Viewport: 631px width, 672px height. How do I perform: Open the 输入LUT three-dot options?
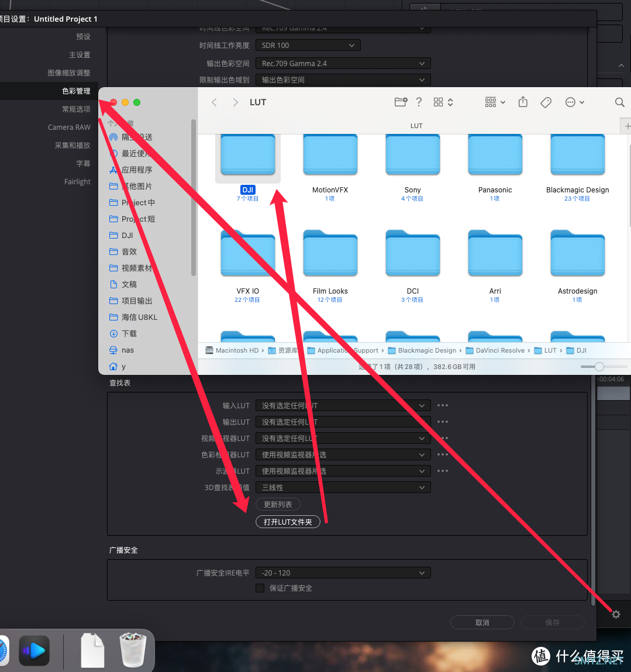[x=442, y=405]
